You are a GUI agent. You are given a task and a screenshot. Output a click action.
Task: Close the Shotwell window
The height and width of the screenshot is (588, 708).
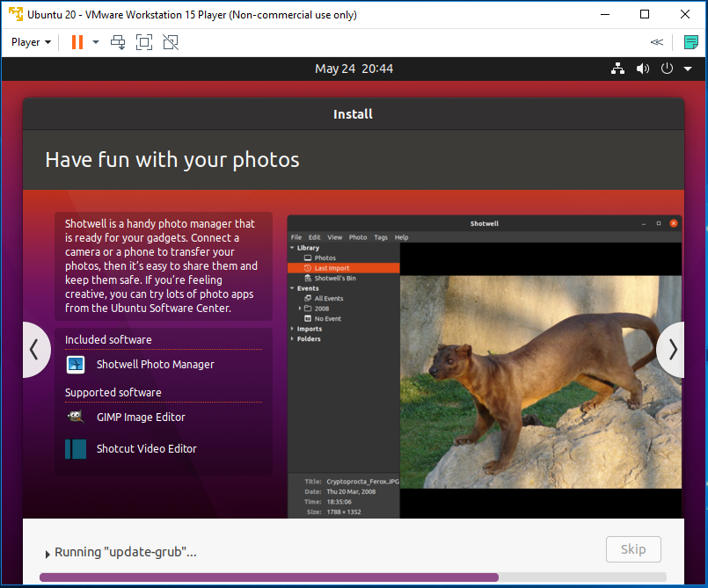coord(673,223)
